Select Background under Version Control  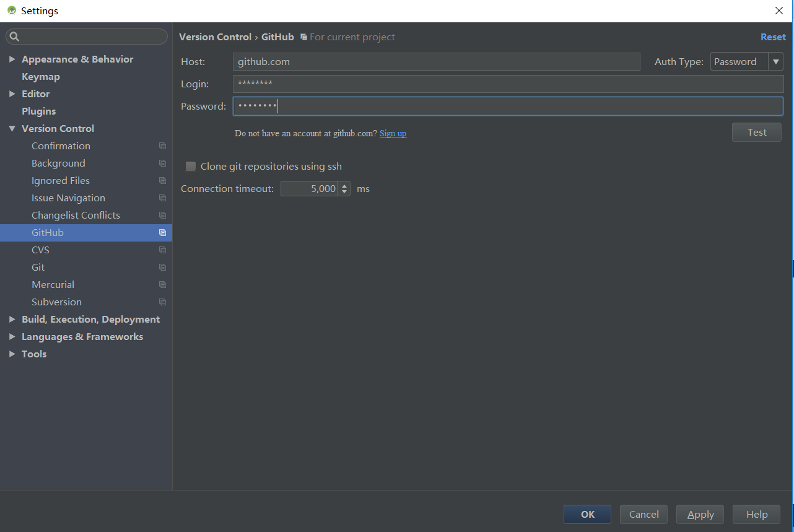(58, 164)
